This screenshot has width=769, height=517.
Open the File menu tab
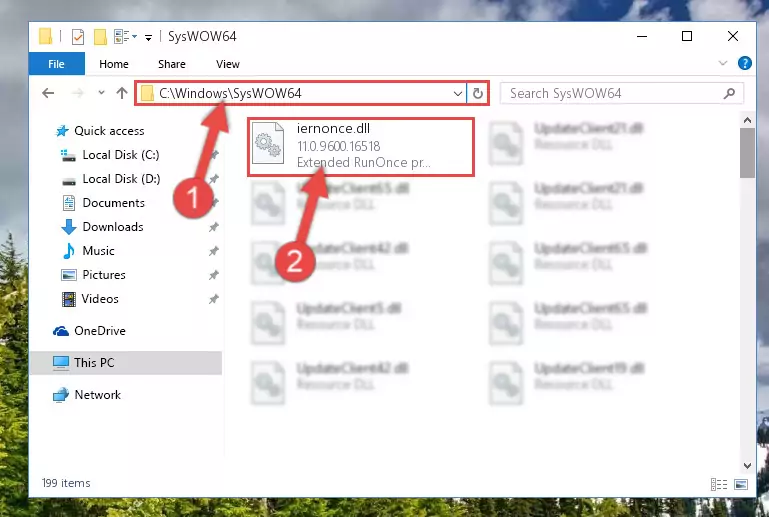pos(56,64)
